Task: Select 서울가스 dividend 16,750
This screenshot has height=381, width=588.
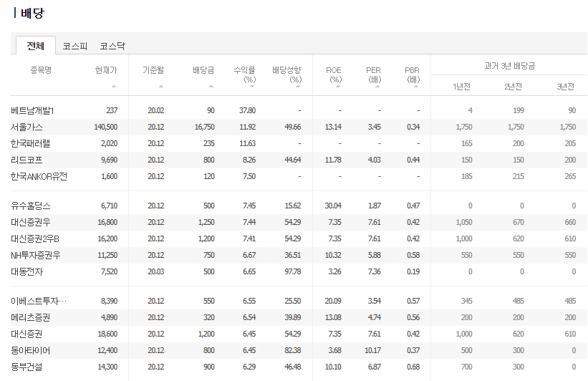Action: point(204,127)
